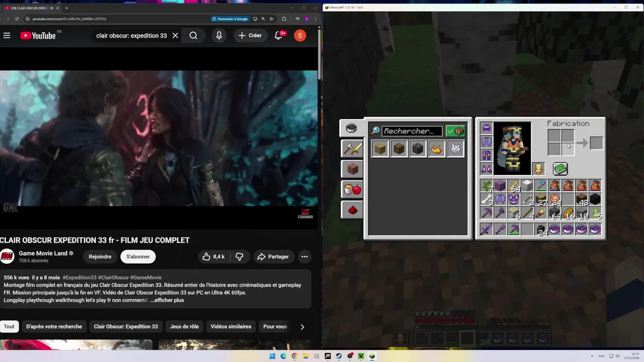Viewport: 644px width, 362px height.
Task: Open Google Chrome from the taskbar
Action: (x=294, y=356)
